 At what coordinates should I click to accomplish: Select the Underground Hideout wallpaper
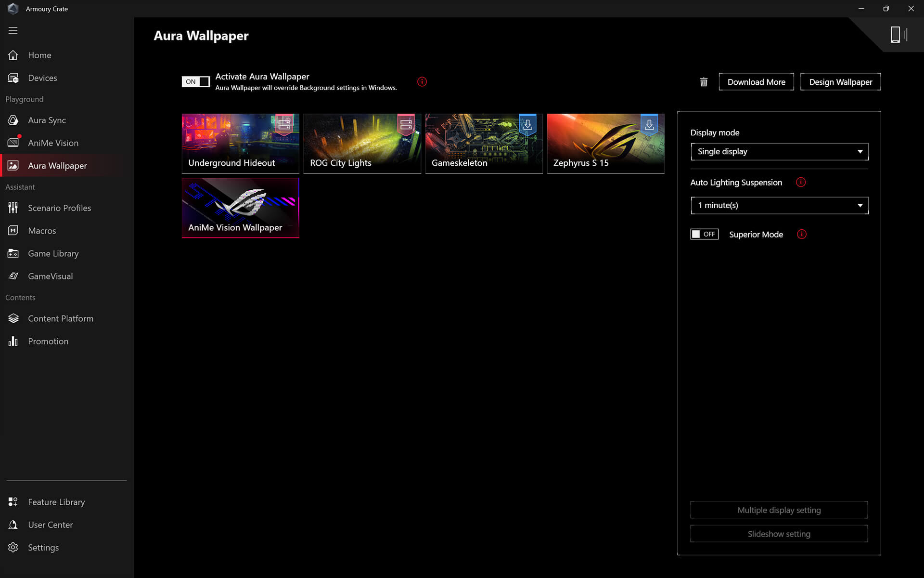pyautogui.click(x=241, y=144)
